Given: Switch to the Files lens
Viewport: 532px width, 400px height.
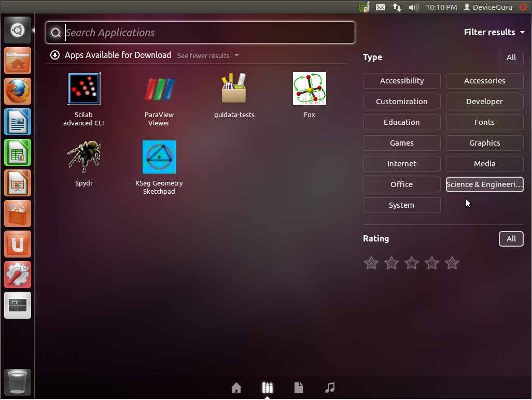Looking at the screenshot, I should [299, 388].
